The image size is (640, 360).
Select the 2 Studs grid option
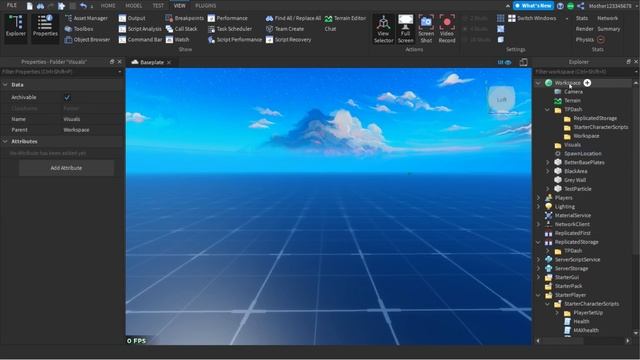click(476, 18)
